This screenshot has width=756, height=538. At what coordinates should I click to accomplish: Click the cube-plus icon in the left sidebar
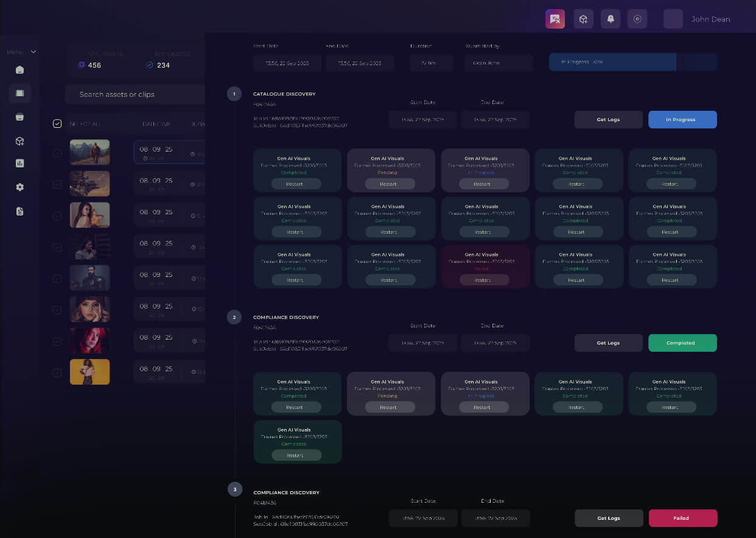point(19,141)
